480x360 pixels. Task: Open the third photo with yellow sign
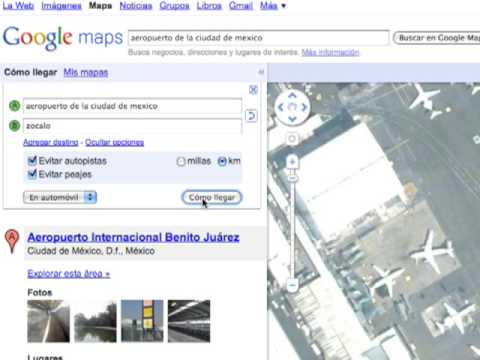tap(142, 321)
